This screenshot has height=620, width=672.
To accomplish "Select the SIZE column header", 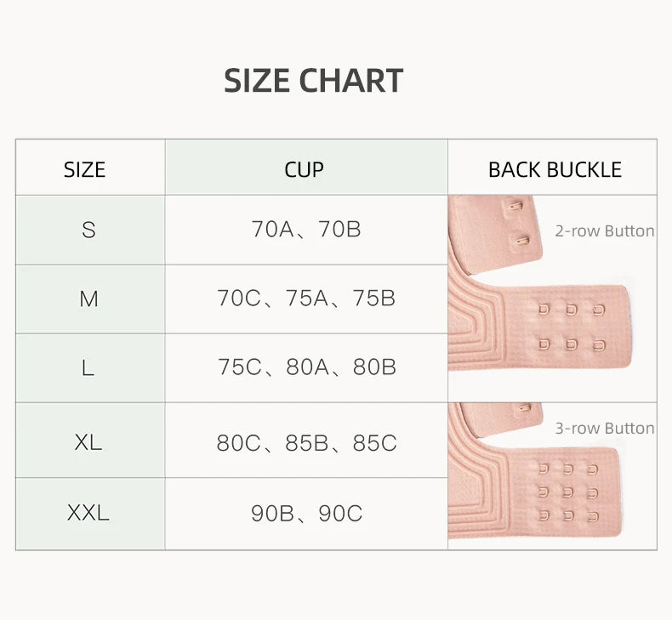I will coord(84,169).
